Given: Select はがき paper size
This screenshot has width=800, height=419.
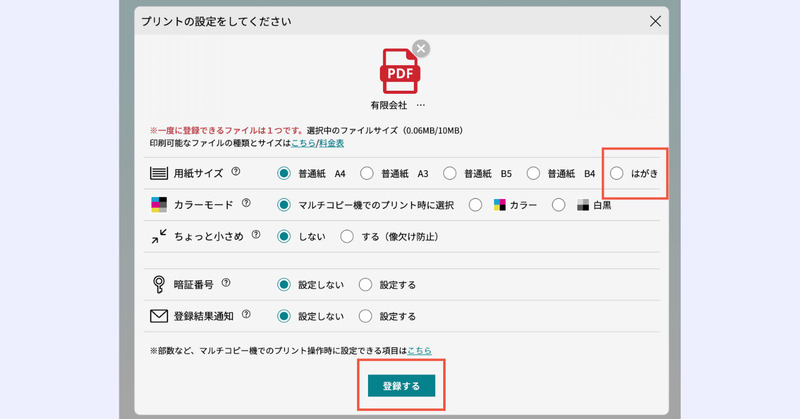Looking at the screenshot, I should pos(616,174).
